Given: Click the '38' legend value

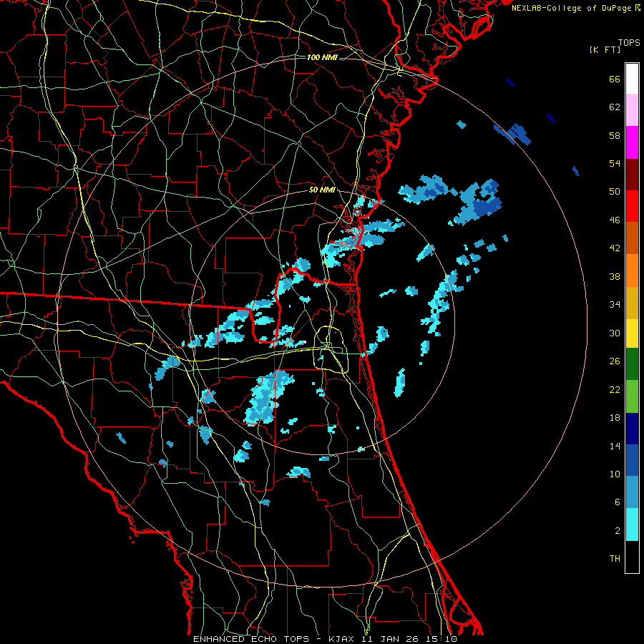Looking at the screenshot, I should click(x=615, y=276).
